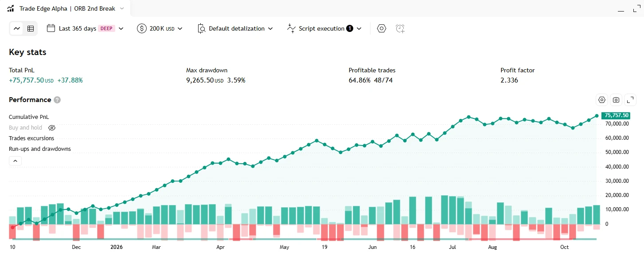Viewport: 644px width, 264px height.
Task: Switch to the chart overview view
Action: (x=17, y=28)
